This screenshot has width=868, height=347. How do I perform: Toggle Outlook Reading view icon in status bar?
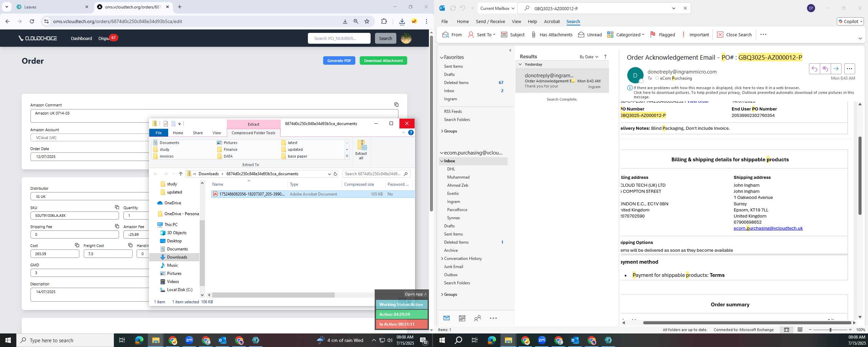point(800,330)
